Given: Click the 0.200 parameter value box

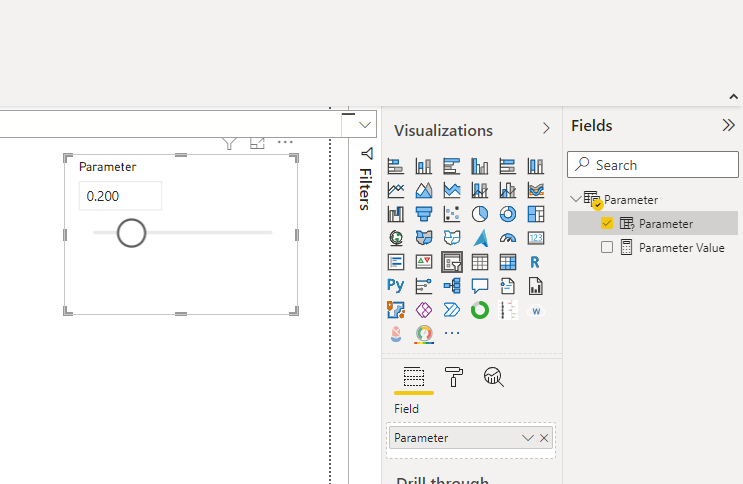Looking at the screenshot, I should [x=120, y=196].
